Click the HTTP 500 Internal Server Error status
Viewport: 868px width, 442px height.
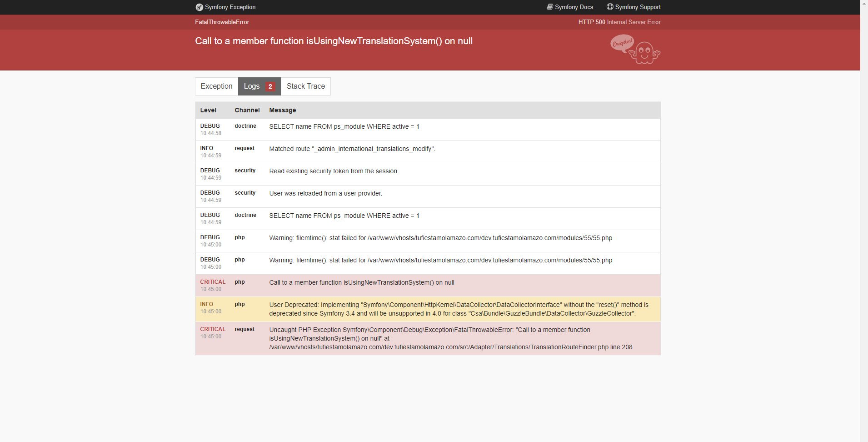pos(619,22)
